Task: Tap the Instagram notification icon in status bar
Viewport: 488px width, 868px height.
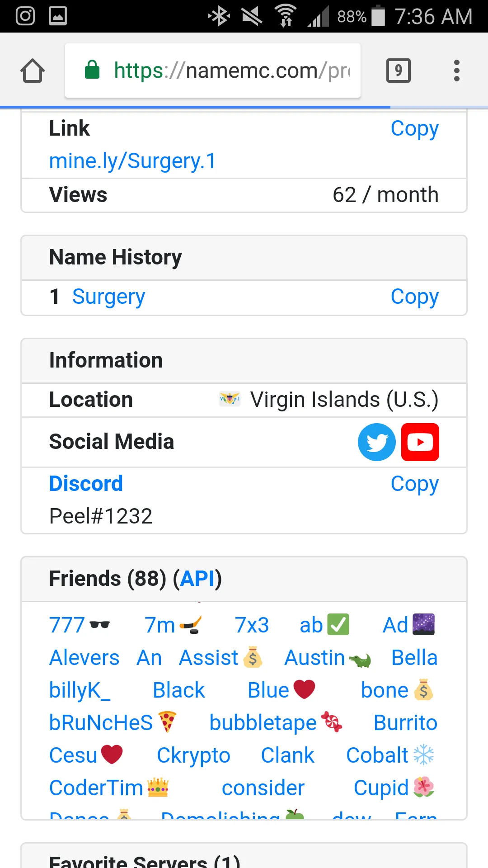Action: pyautogui.click(x=25, y=16)
